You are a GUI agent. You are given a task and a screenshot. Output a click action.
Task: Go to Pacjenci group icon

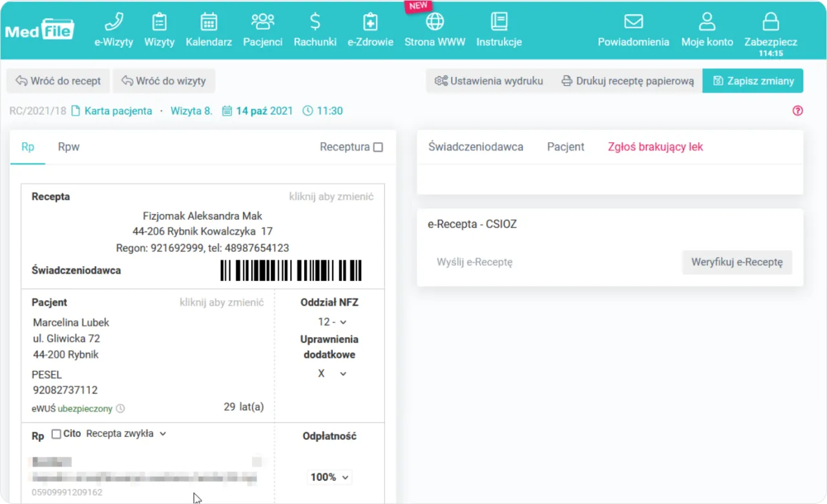[262, 22]
